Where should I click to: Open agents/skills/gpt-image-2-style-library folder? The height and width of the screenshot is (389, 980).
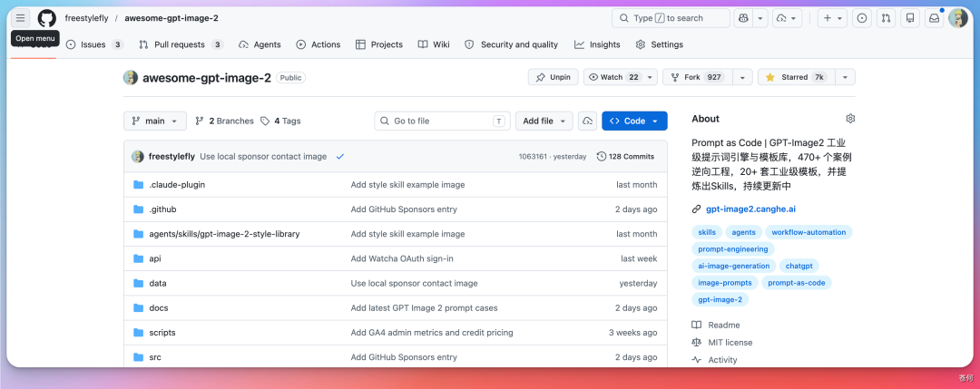pos(224,234)
